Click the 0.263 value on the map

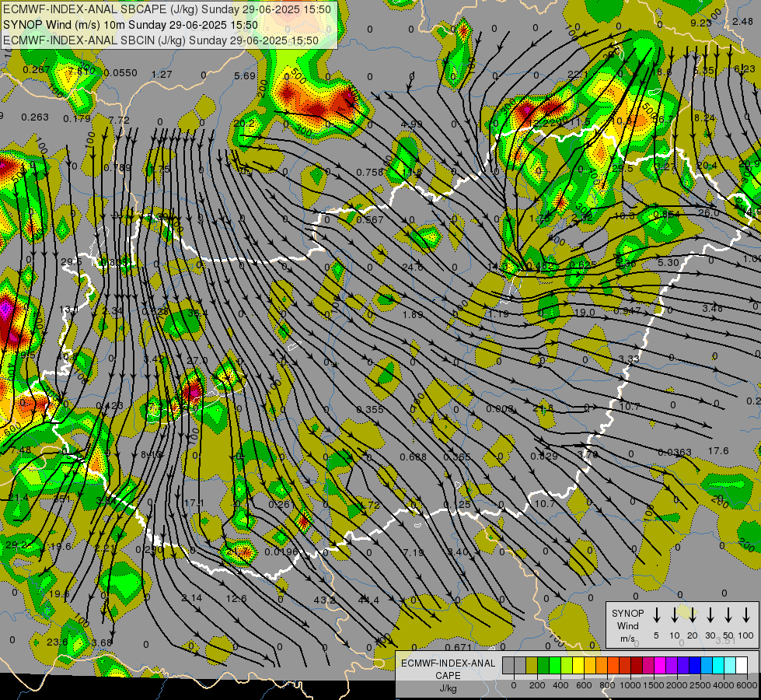point(35,117)
